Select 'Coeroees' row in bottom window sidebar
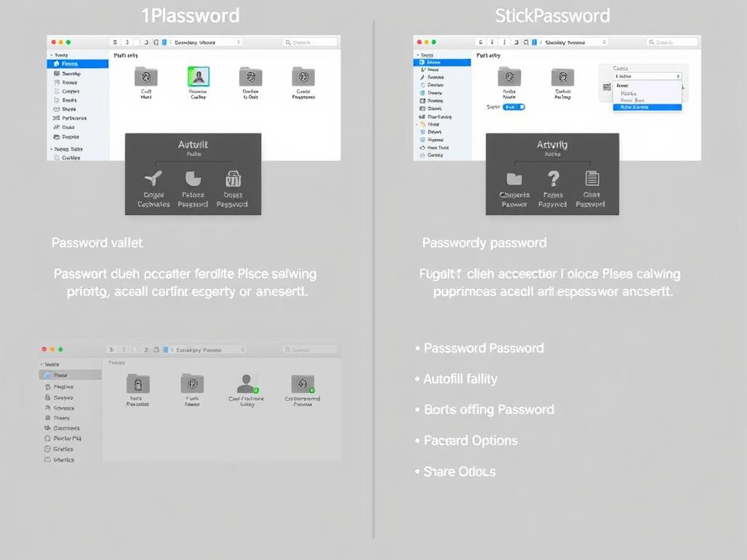This screenshot has width=747, height=560. (70, 428)
